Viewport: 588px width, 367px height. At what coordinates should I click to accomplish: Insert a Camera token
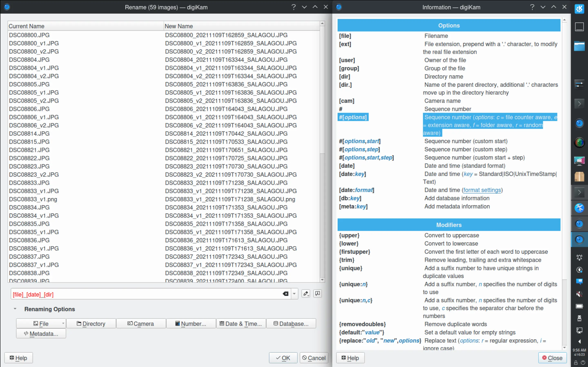[141, 323]
